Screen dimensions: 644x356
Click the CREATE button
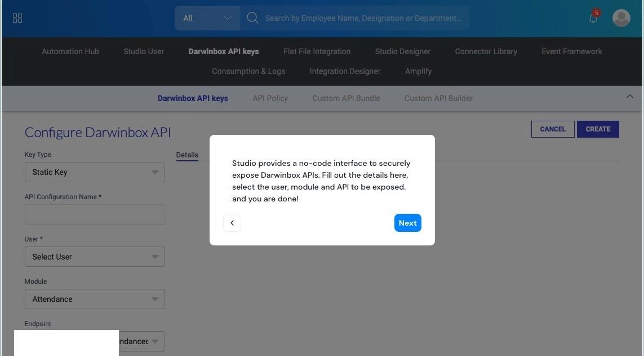tap(598, 129)
